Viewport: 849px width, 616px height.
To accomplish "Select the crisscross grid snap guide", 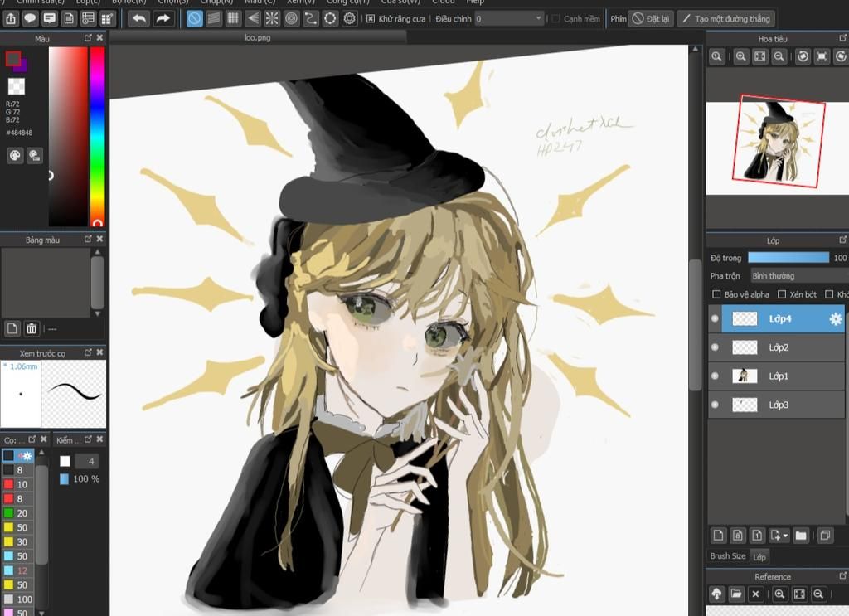I will point(233,18).
